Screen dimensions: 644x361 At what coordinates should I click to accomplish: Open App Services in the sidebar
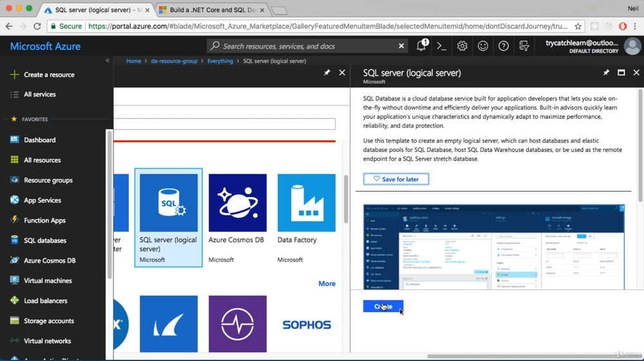click(35, 200)
